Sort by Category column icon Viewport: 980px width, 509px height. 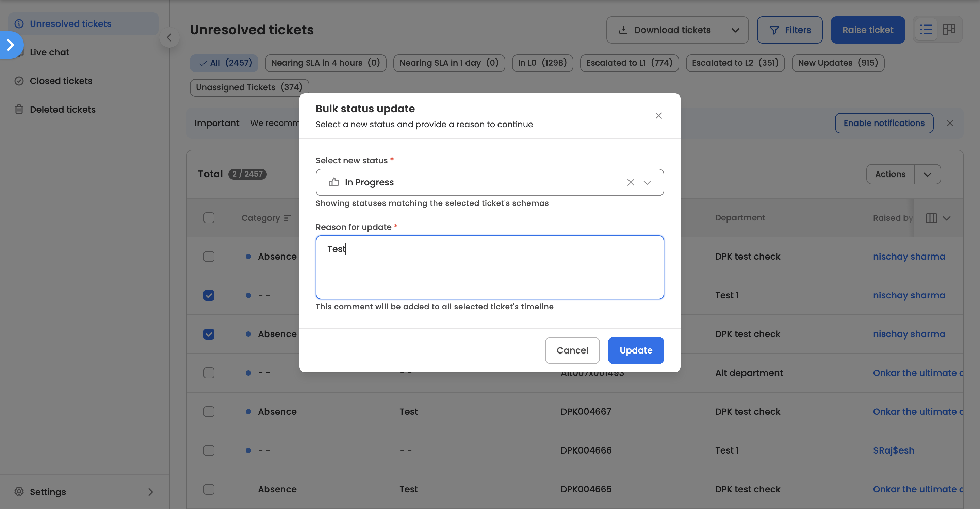[x=288, y=218]
